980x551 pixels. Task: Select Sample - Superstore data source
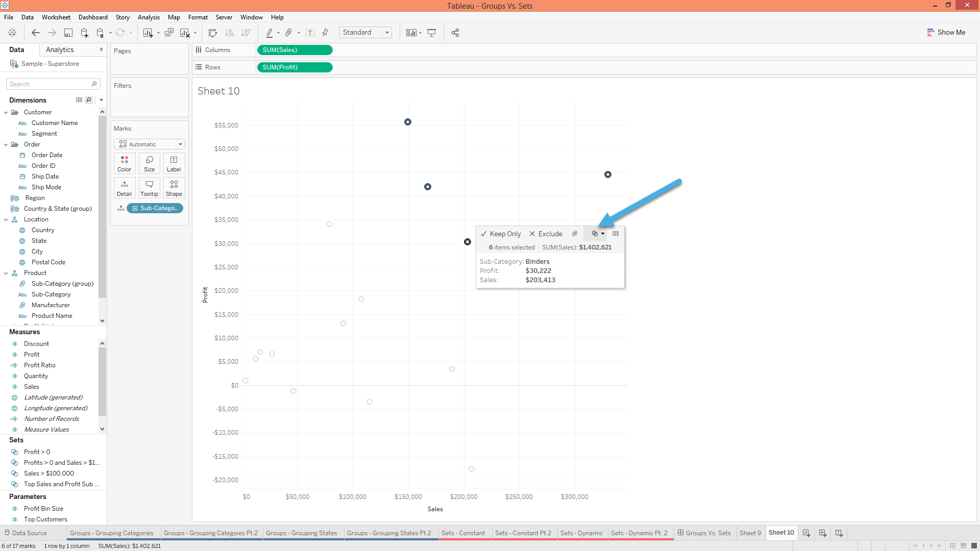click(x=50, y=64)
